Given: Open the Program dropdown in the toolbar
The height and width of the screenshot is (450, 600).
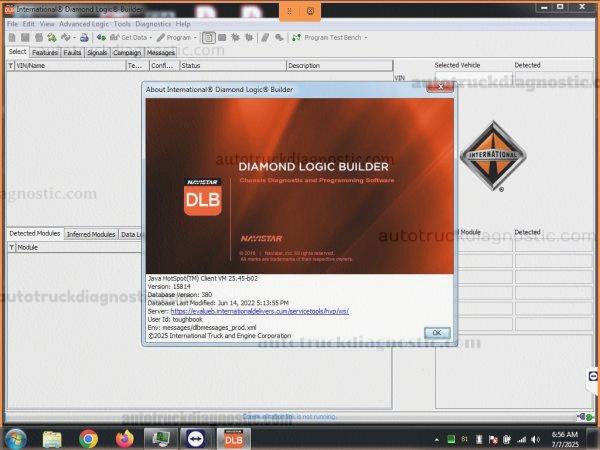Looking at the screenshot, I should [178, 37].
